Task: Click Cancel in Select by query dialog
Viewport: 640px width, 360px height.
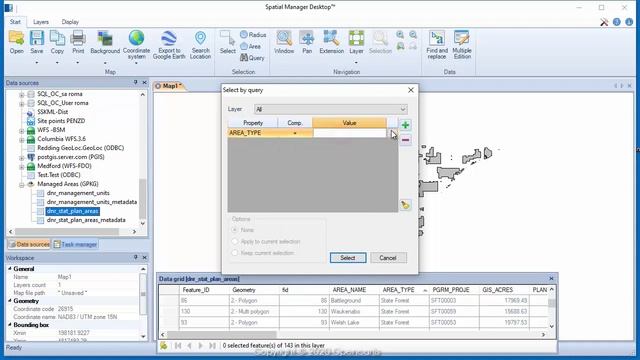Action: 388,258
